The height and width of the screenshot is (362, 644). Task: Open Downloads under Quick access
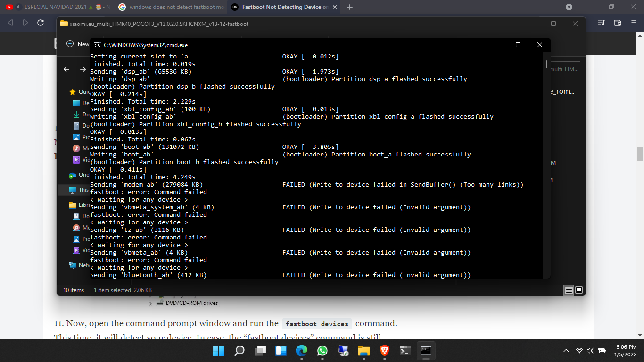pos(81,115)
